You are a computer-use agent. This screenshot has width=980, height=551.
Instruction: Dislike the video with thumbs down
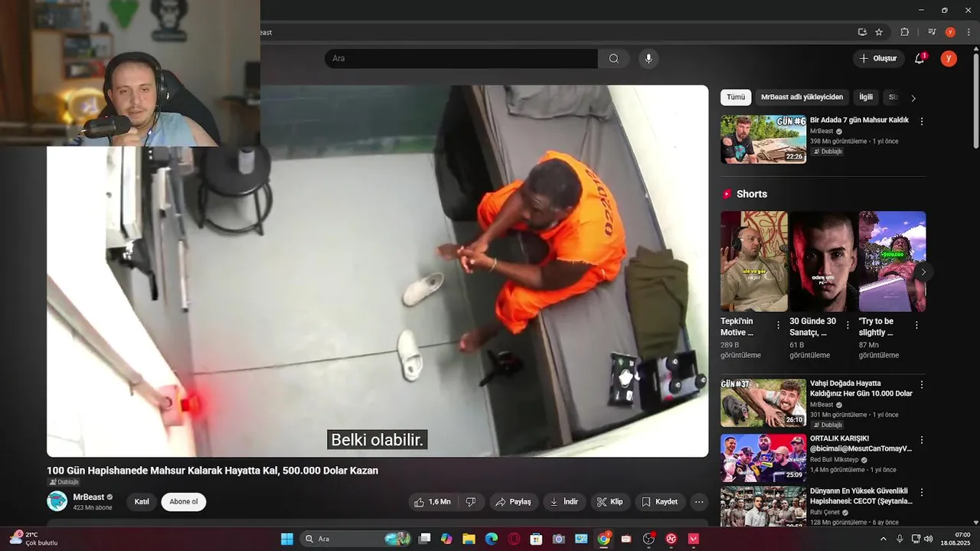click(471, 502)
